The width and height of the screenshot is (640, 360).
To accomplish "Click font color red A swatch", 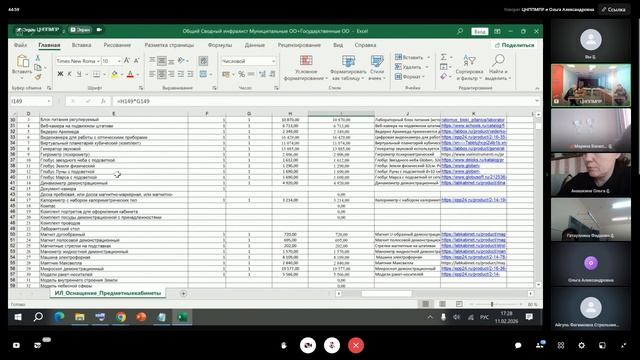I will point(130,74).
